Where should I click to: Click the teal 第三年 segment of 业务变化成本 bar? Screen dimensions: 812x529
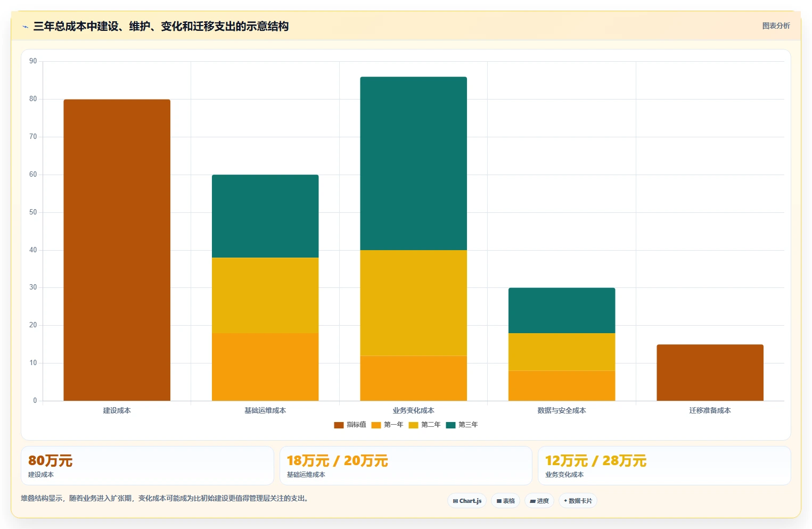pyautogui.click(x=414, y=163)
